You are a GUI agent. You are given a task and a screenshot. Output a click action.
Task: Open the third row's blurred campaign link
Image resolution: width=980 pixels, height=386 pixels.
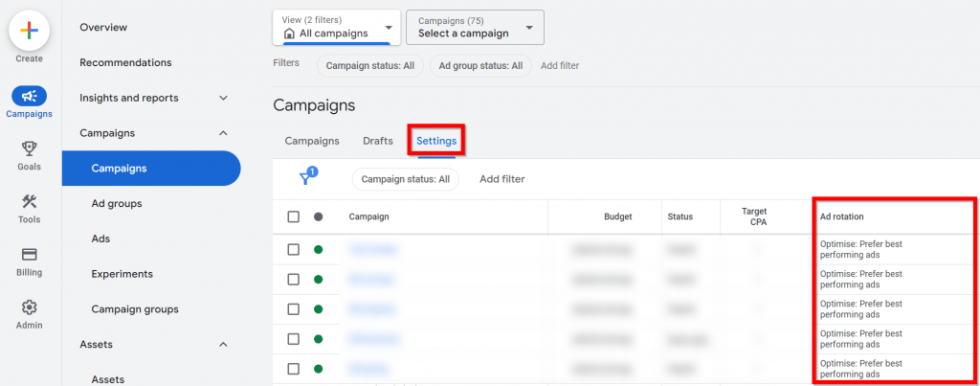(371, 309)
